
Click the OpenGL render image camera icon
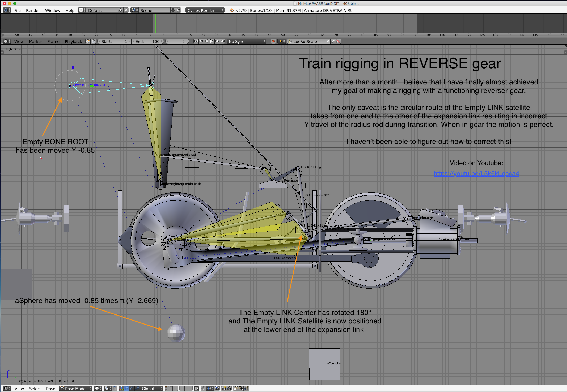[223, 389]
